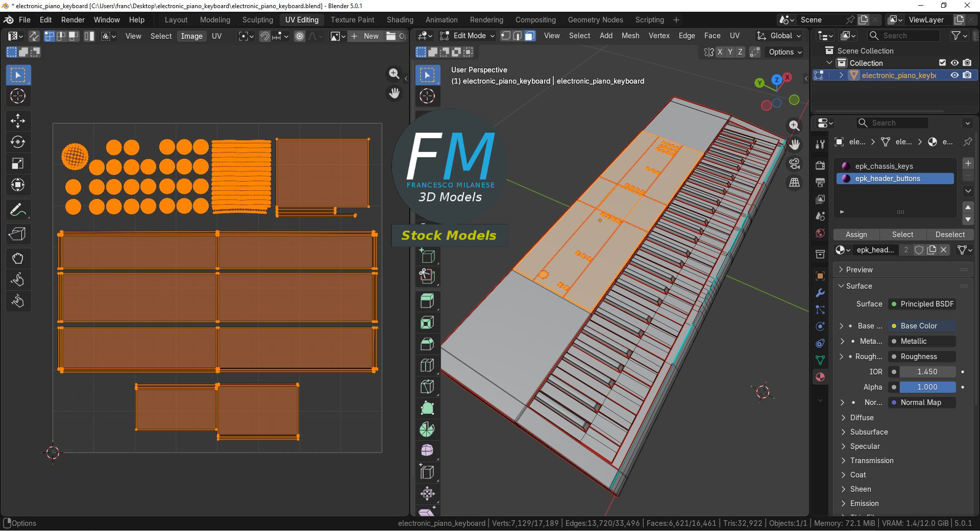The height and width of the screenshot is (531, 980).
Task: Select the UV editor Rotate tool
Action: (18, 142)
